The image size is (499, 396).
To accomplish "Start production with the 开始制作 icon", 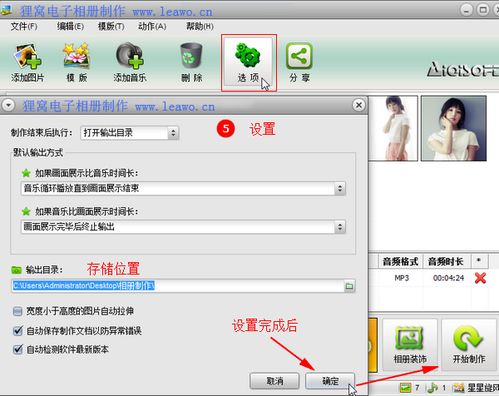I will (469, 344).
